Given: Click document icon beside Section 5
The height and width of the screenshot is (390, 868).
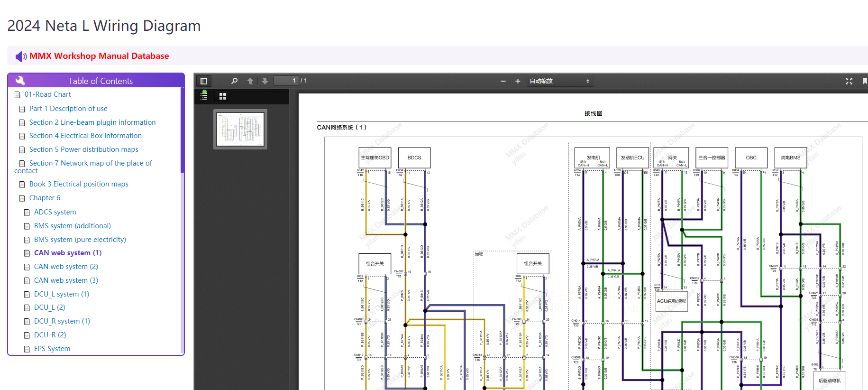Looking at the screenshot, I should tap(22, 150).
